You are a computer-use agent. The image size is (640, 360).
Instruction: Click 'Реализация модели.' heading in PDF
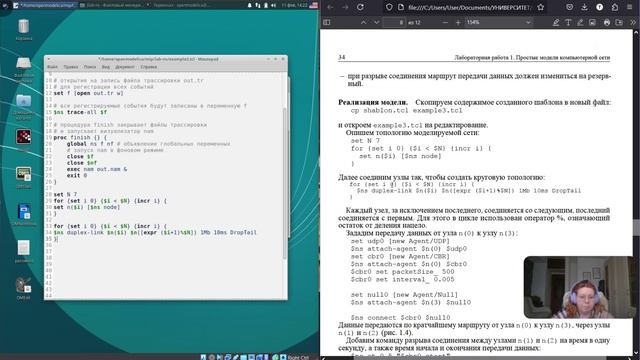(373, 102)
